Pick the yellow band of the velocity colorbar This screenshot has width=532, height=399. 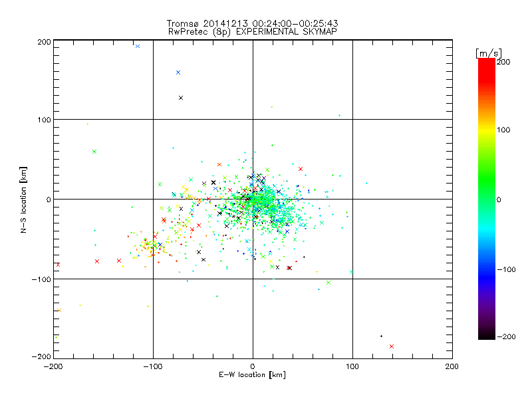(487, 130)
